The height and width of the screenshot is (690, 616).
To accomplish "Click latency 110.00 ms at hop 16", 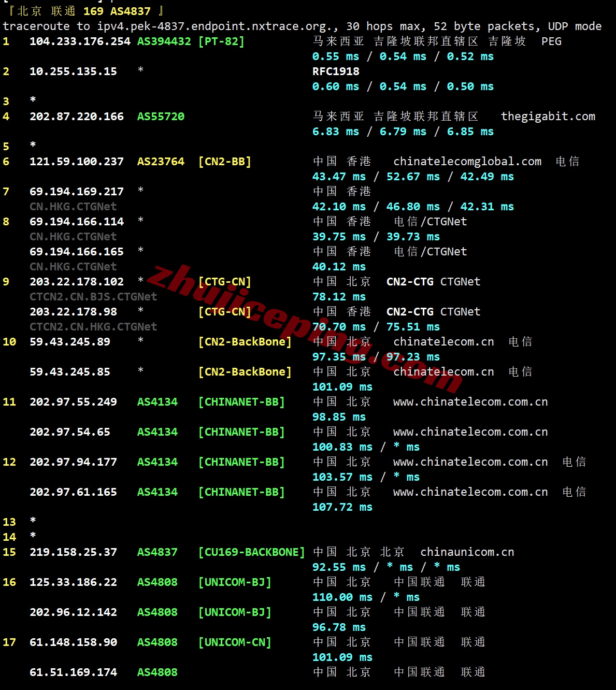I will (342, 597).
